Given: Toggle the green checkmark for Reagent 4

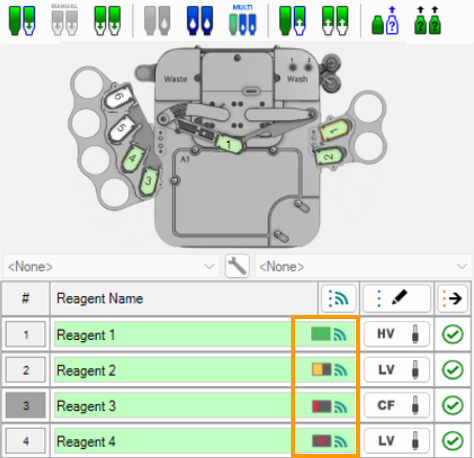Looking at the screenshot, I should click(453, 441).
